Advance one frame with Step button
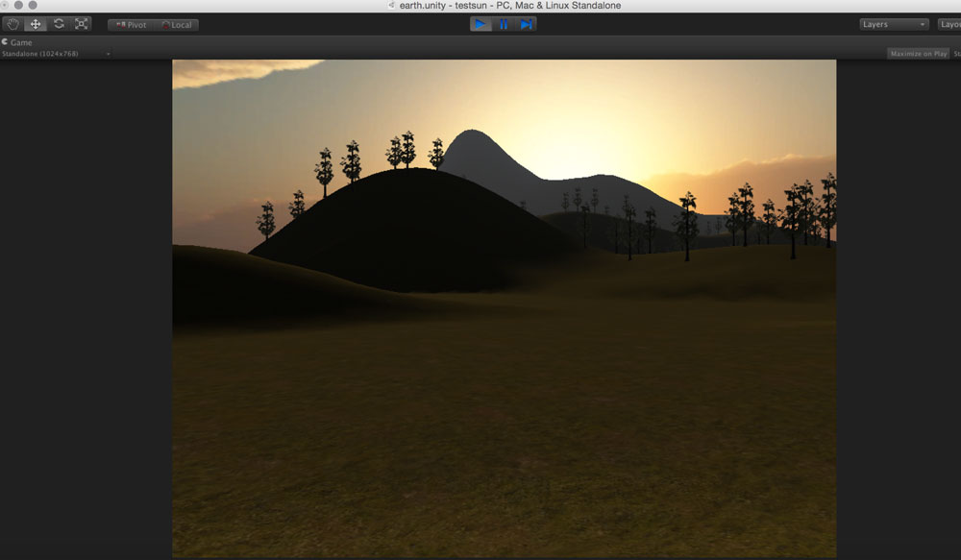This screenshot has height=560, width=961. tap(526, 24)
